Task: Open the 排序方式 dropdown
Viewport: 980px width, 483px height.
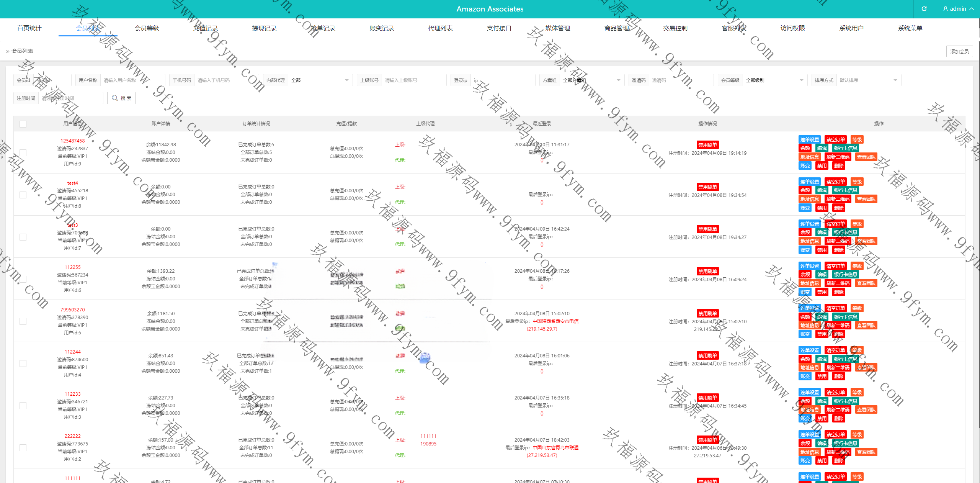Action: coord(868,80)
